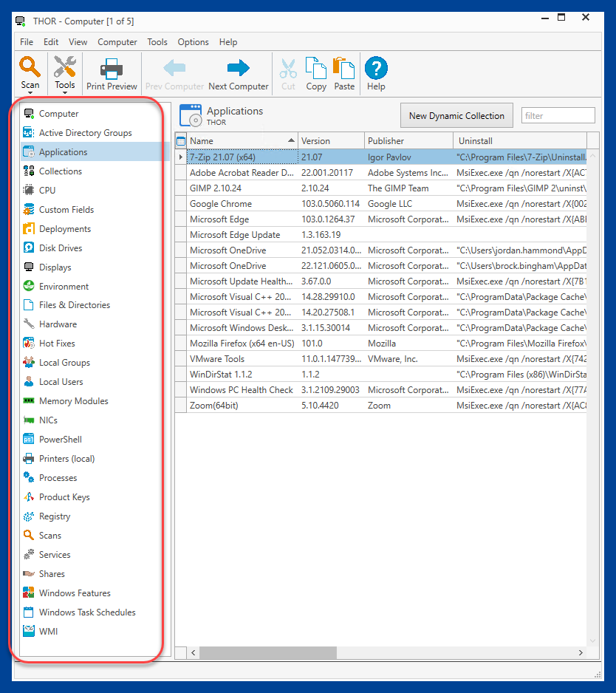Focus the filter input field
Image resolution: width=616 pixels, height=693 pixels.
click(558, 116)
